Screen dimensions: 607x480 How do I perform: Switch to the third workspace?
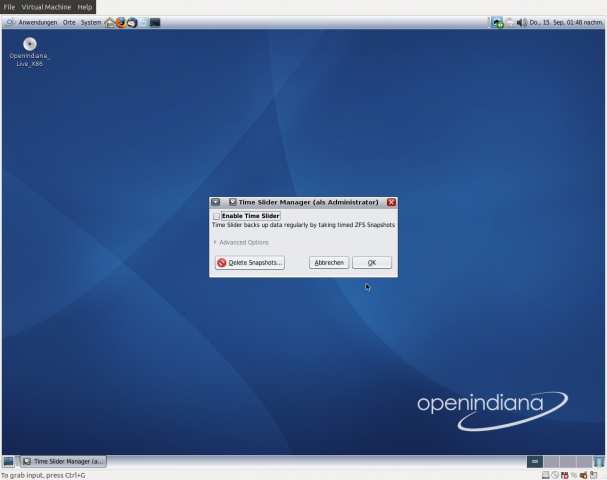pyautogui.click(x=568, y=461)
